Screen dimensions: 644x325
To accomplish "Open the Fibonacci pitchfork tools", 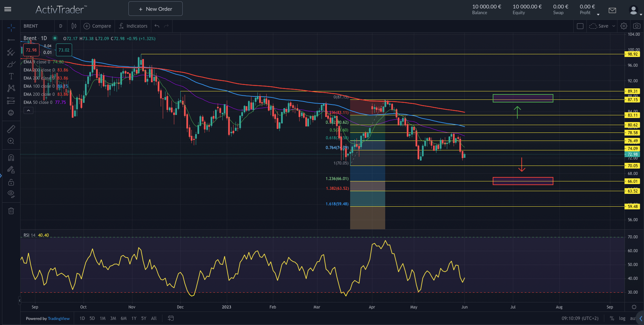I will [11, 52].
